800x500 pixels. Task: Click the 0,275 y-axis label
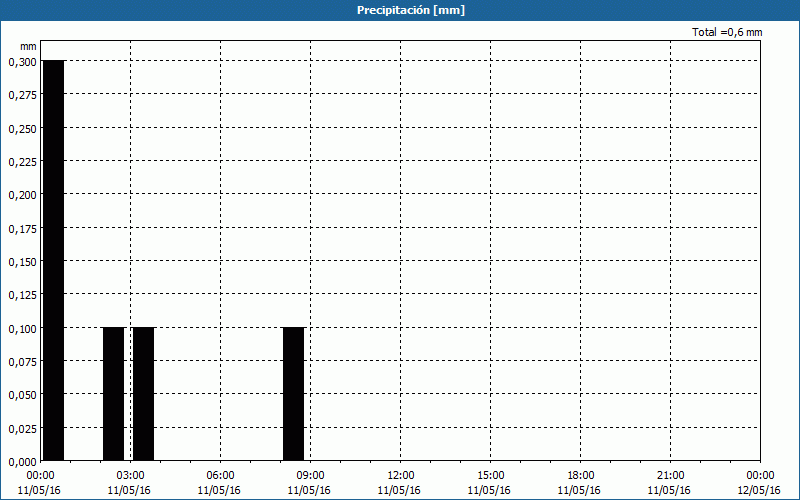(22, 95)
